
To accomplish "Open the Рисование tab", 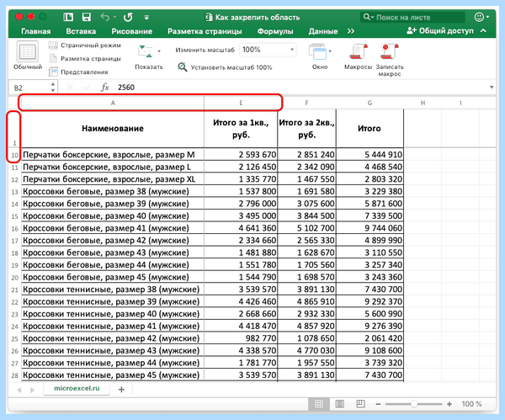I will tap(132, 31).
